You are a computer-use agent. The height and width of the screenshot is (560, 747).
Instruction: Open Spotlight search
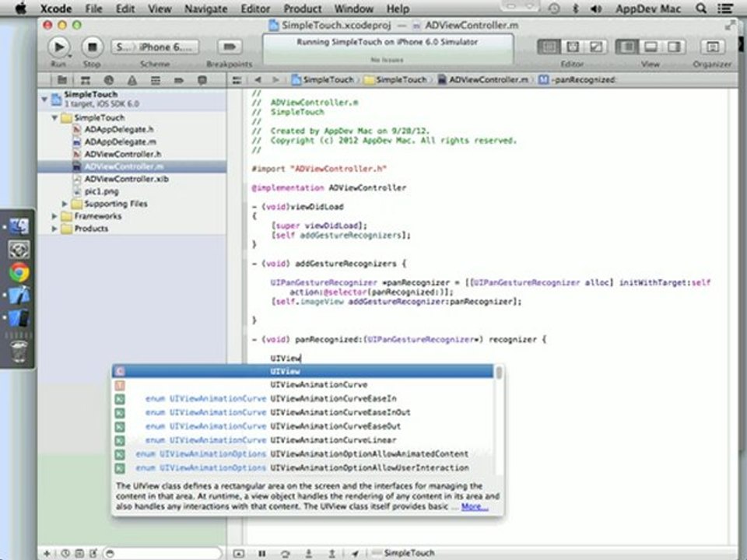click(x=701, y=9)
